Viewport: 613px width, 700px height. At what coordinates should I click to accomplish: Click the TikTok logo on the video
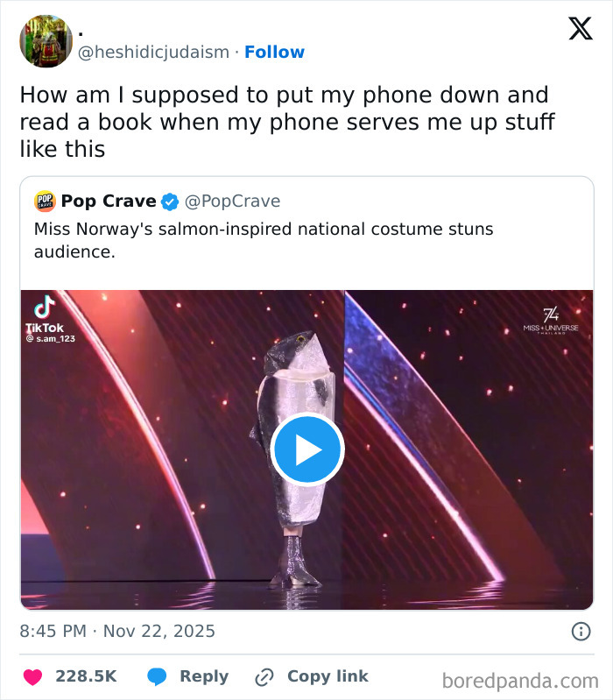coord(44,308)
